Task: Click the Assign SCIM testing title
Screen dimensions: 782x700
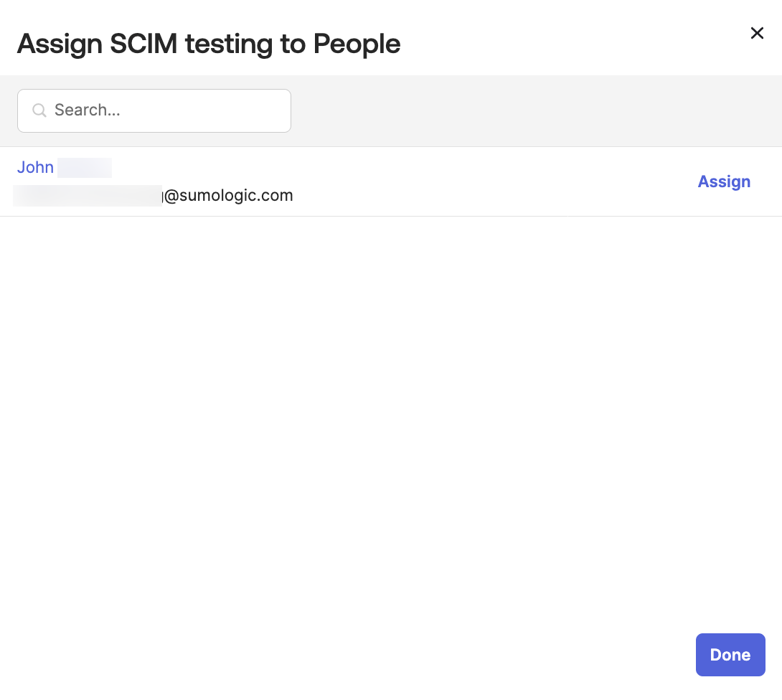Action: [x=209, y=44]
